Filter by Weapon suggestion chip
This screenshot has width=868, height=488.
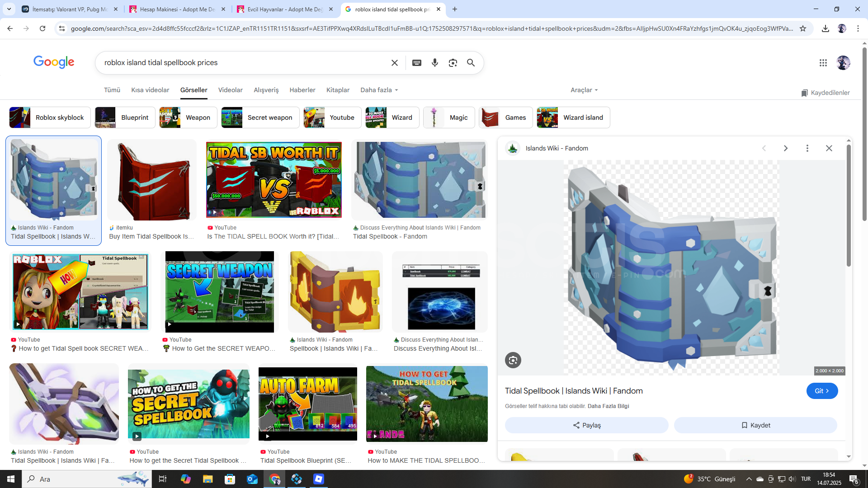pyautogui.click(x=188, y=117)
